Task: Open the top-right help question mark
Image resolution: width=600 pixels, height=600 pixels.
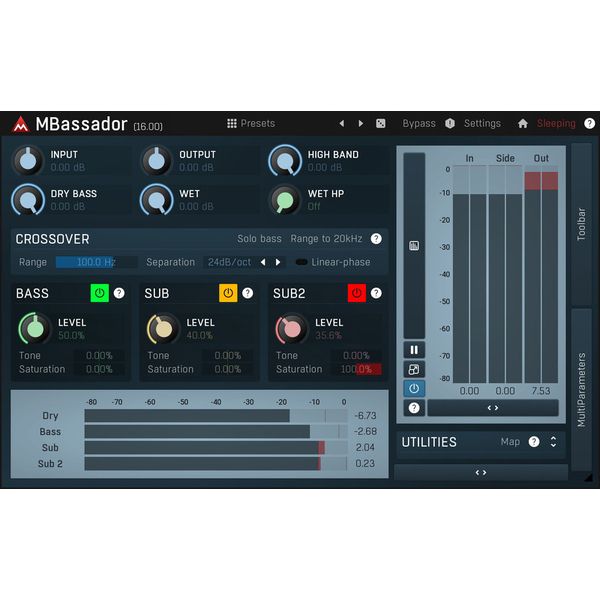Action: tap(589, 123)
